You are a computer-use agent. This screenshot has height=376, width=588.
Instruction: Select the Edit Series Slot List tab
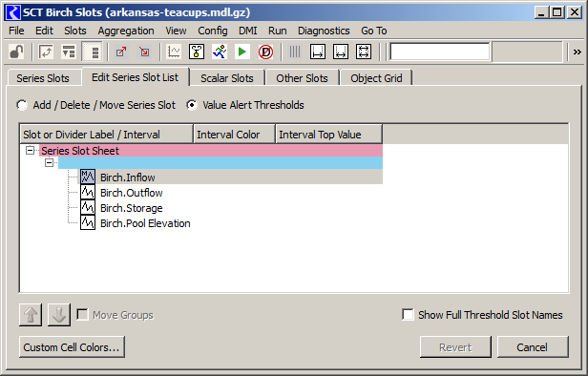[x=135, y=77]
